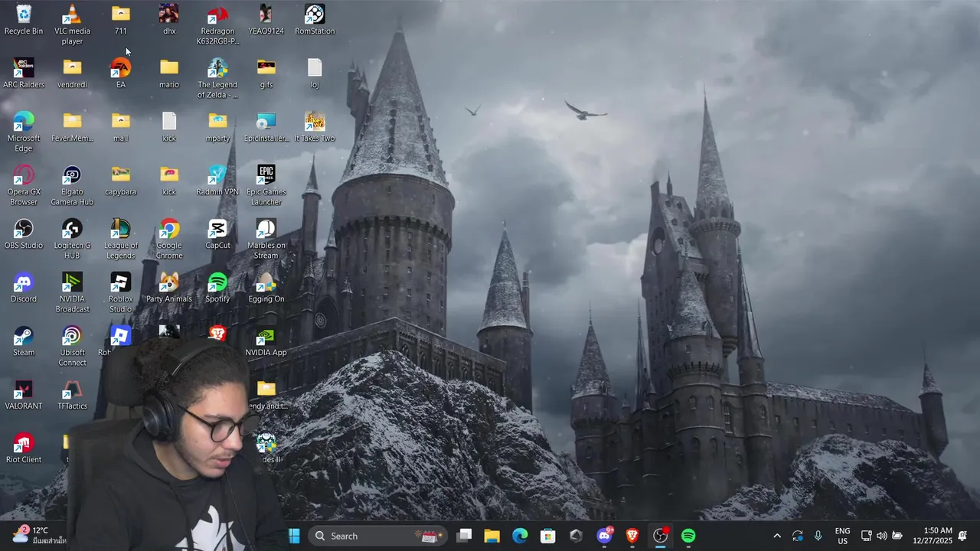980x551 pixels.
Task: Switch to Discord in taskbar
Action: [604, 536]
